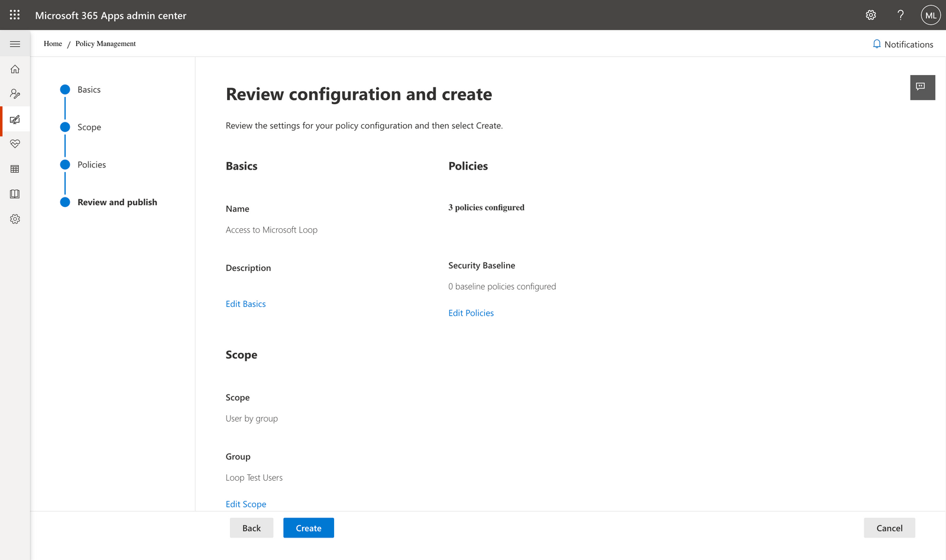Click the 'Access to Microsoft Loop' name value

pos(271,230)
